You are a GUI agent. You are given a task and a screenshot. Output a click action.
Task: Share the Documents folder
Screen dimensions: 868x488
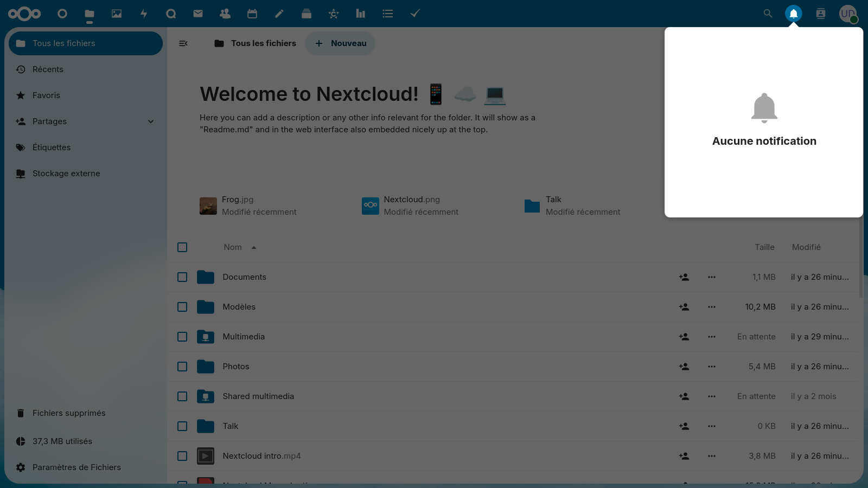click(684, 277)
